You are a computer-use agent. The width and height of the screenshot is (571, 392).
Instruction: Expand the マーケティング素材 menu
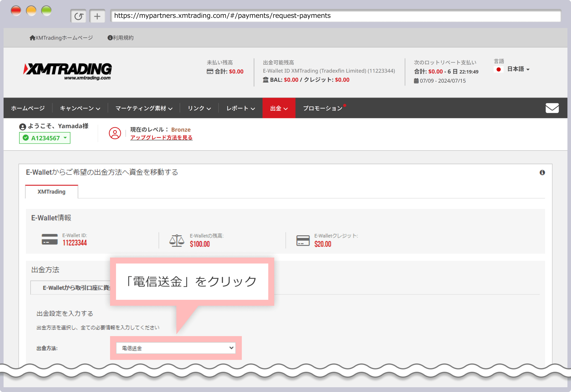pos(144,108)
